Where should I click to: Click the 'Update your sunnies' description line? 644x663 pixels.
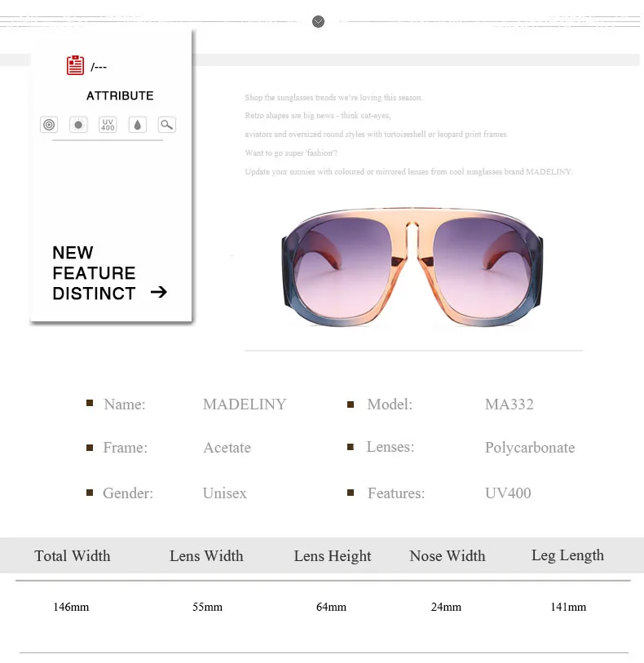point(409,172)
